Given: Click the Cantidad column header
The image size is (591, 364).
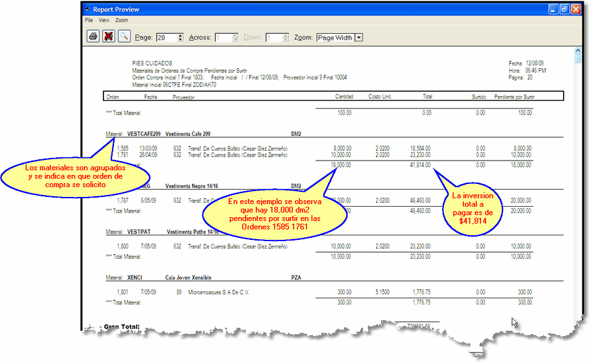Looking at the screenshot, I should (344, 97).
